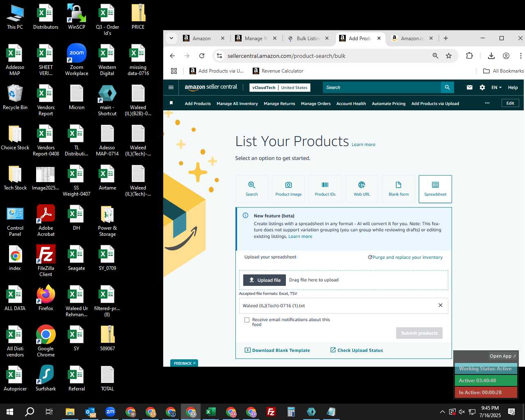Expand the Chrome tab search dropdown
Viewport: 525px width, 420px height.
[171, 38]
